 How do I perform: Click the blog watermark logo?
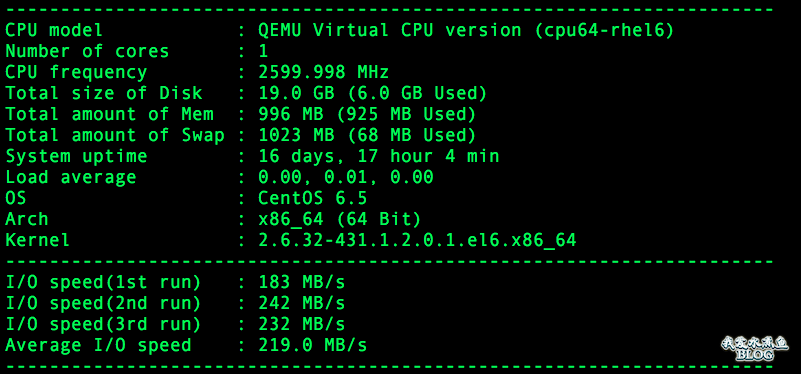coord(755,348)
